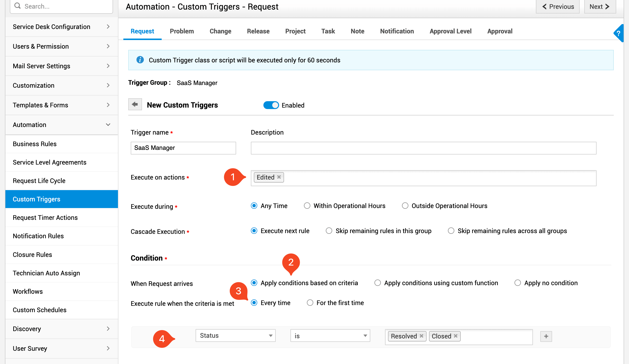Remove the Resolved status tag
The height and width of the screenshot is (364, 629).
pos(421,336)
